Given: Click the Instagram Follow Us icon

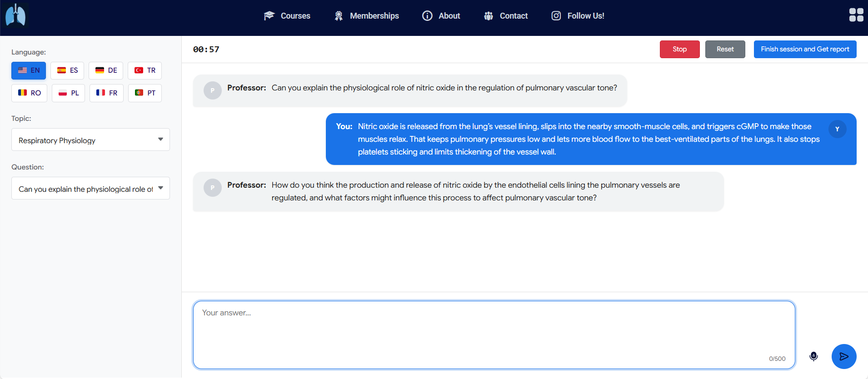Looking at the screenshot, I should [556, 15].
